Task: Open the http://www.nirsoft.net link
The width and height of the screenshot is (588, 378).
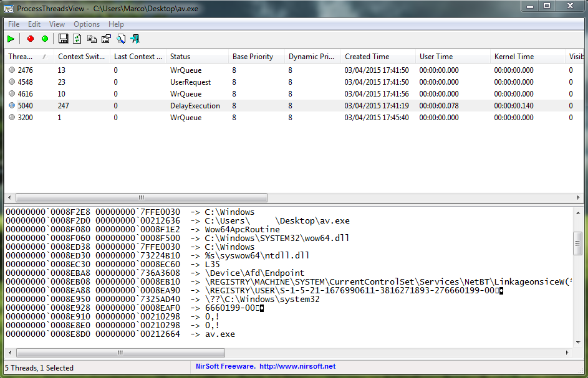Action: click(x=297, y=366)
